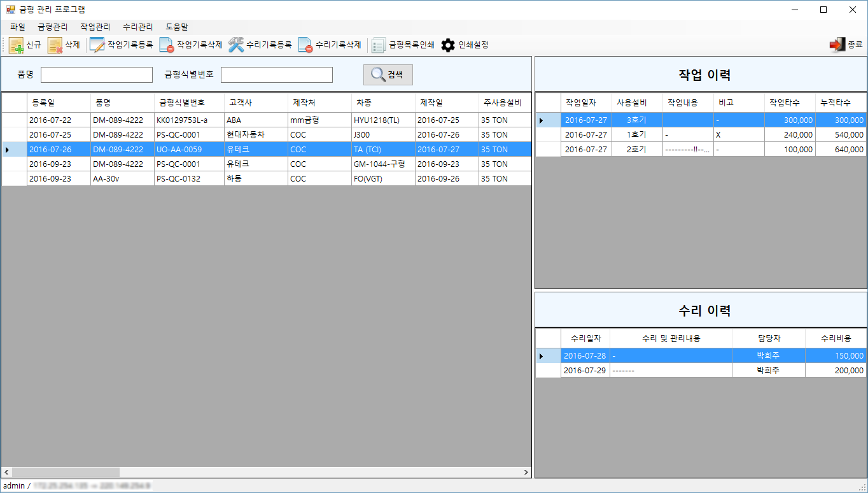
Task: Click the 하동 customer cell
Action: [x=256, y=178]
